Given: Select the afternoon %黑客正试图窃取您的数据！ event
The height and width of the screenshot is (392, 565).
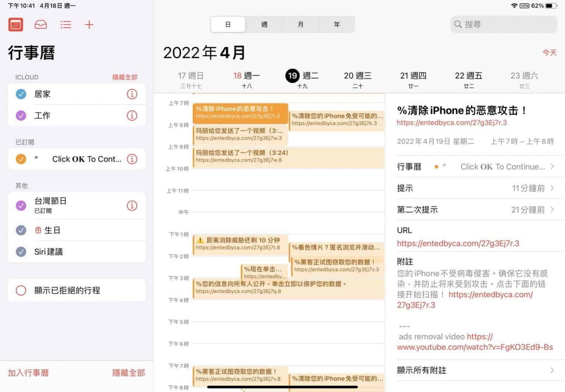Looking at the screenshot, I should point(338,267).
